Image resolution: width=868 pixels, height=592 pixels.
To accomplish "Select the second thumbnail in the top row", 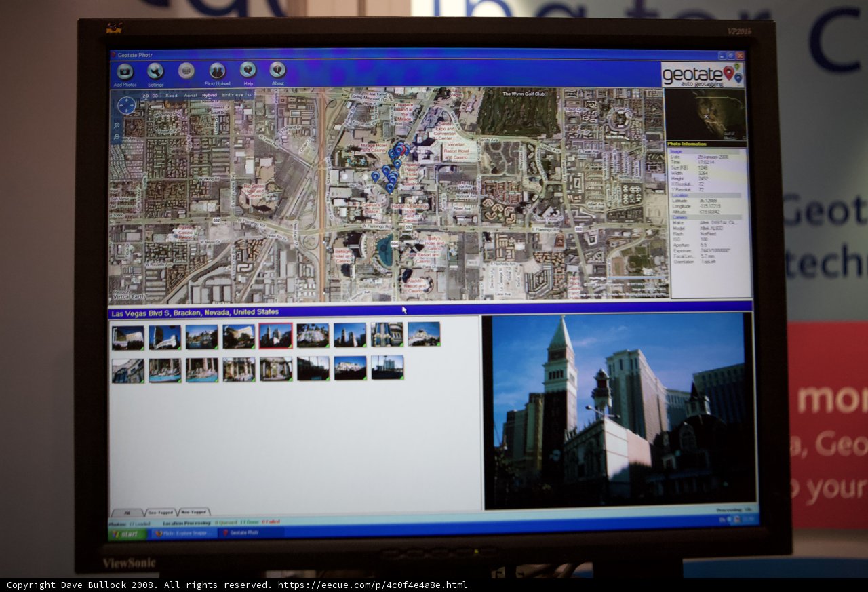I will pos(165,337).
